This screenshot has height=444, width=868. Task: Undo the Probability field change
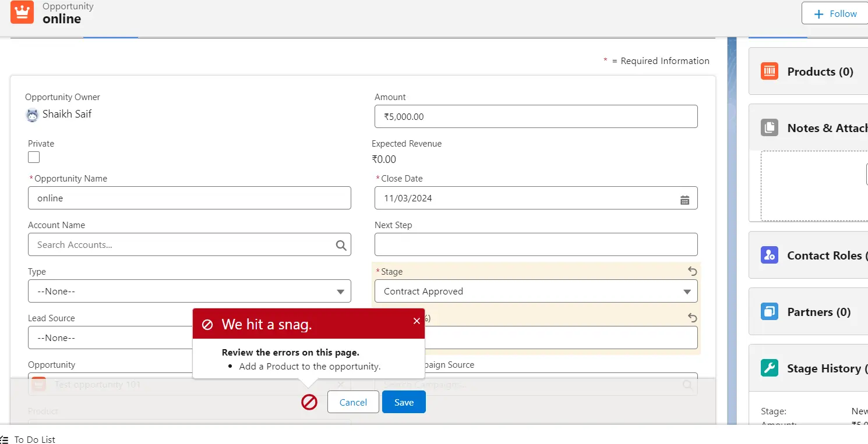coord(692,318)
